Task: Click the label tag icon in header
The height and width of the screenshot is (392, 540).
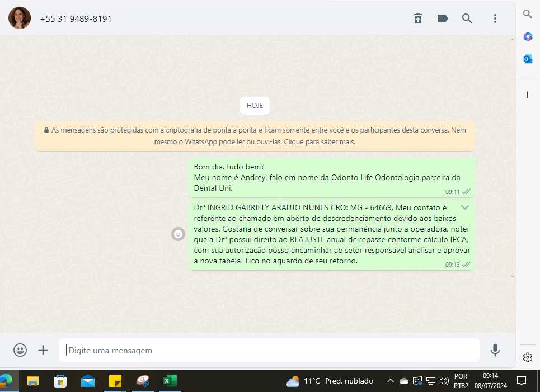Action: pos(443,18)
